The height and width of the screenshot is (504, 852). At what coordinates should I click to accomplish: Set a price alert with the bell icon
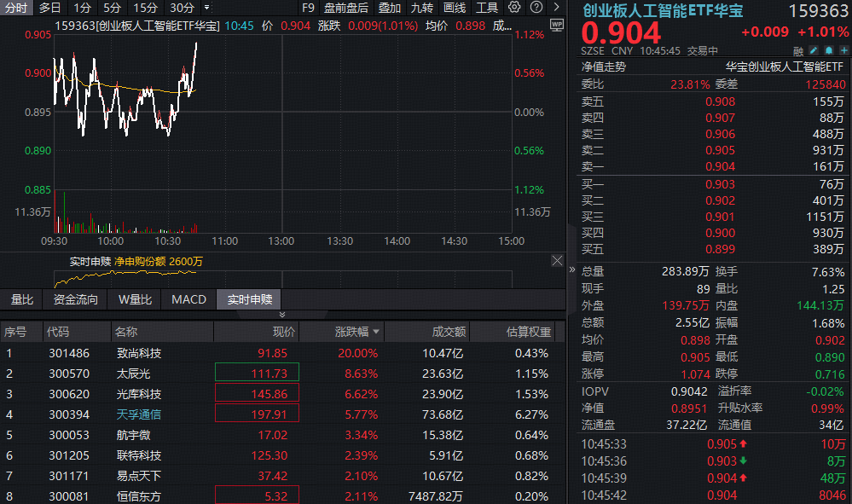click(830, 50)
